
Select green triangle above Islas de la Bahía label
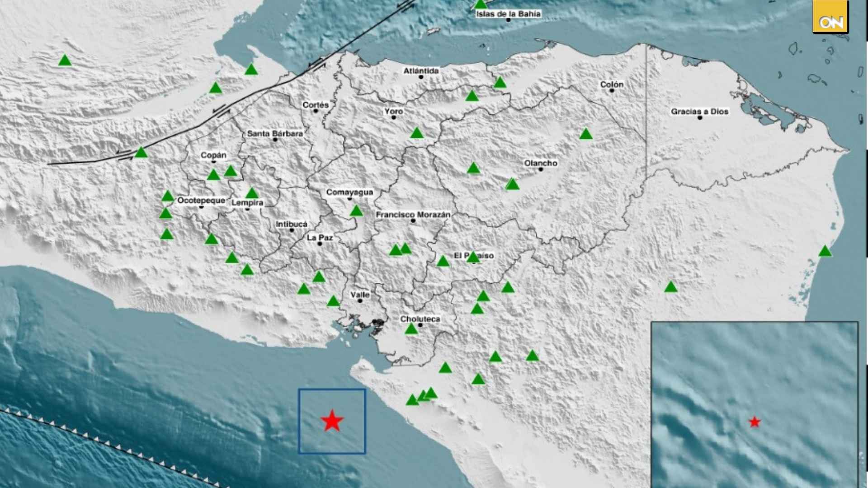(x=481, y=4)
